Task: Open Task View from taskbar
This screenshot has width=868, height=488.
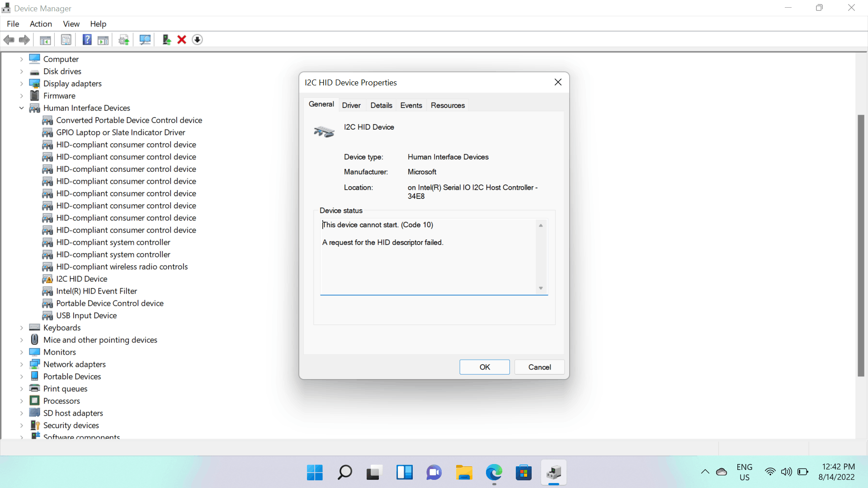Action: [x=374, y=473]
